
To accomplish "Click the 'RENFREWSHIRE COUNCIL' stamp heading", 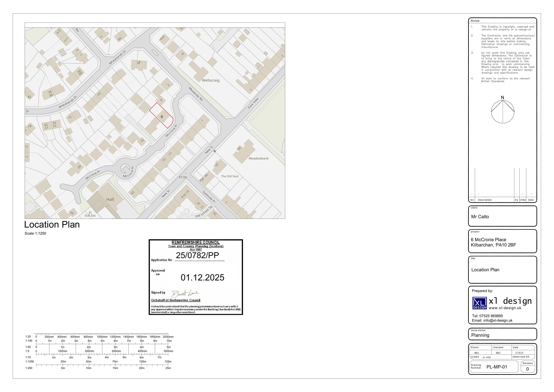I will [196, 242].
